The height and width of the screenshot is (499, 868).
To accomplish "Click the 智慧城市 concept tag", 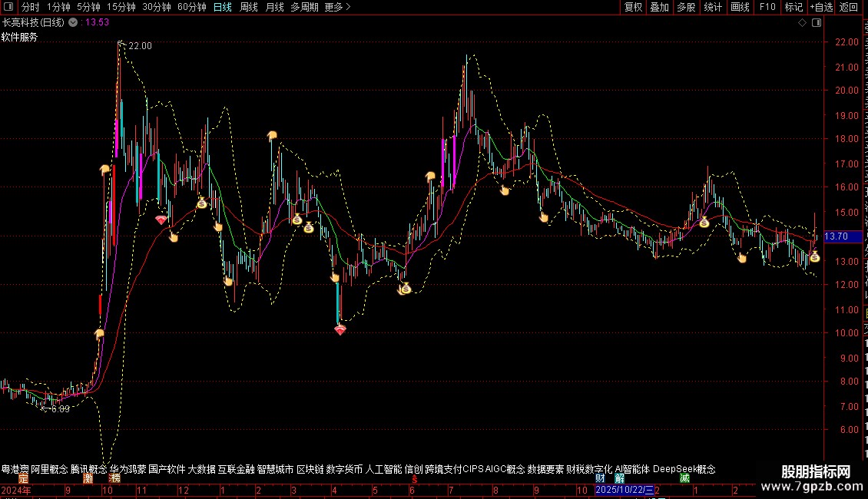I will (x=275, y=469).
